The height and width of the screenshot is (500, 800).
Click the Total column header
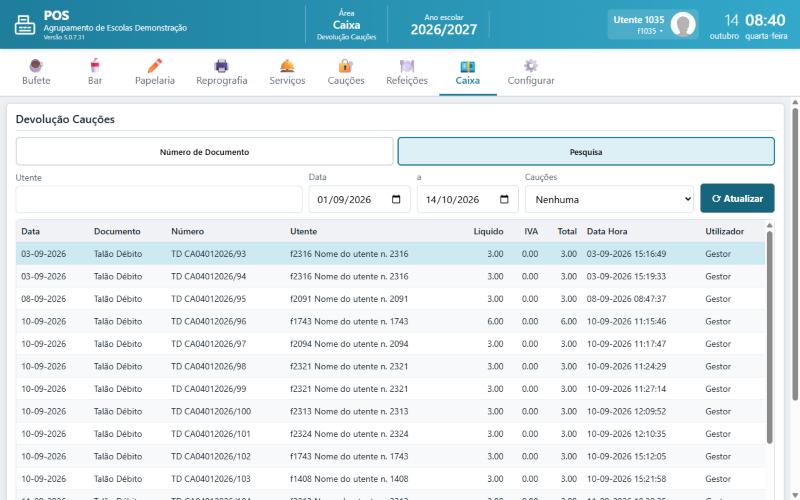tap(567, 231)
